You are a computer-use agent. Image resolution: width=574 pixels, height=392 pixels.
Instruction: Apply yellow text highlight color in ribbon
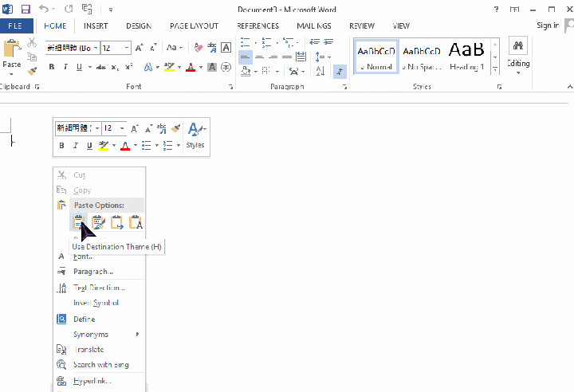coord(169,68)
